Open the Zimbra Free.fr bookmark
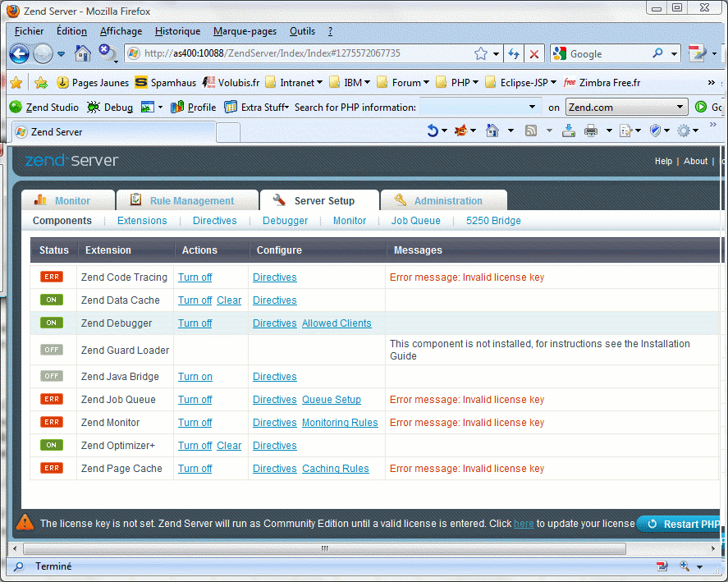This screenshot has height=582, width=728. pyautogui.click(x=602, y=83)
